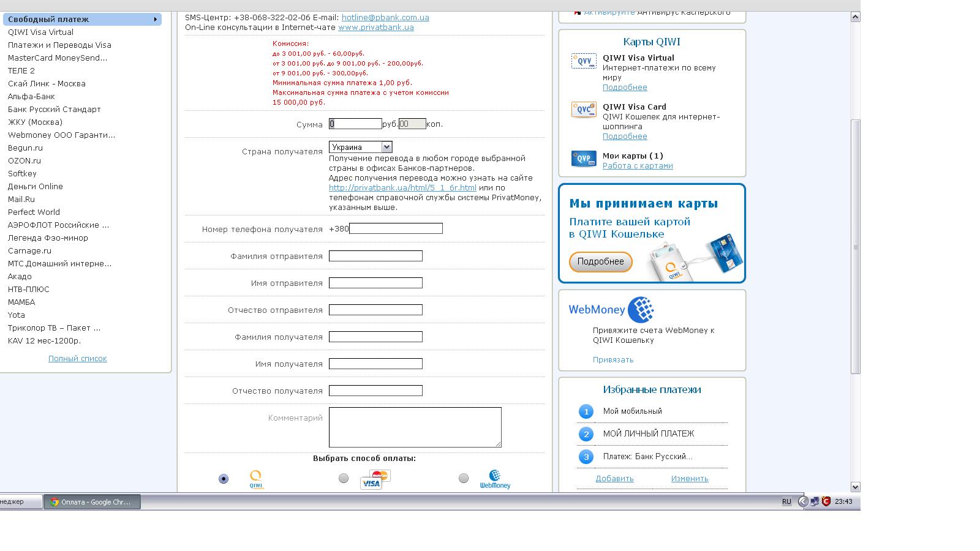Open www.privatbank.ua link
Screen dimensions: 980x551
[x=376, y=28]
